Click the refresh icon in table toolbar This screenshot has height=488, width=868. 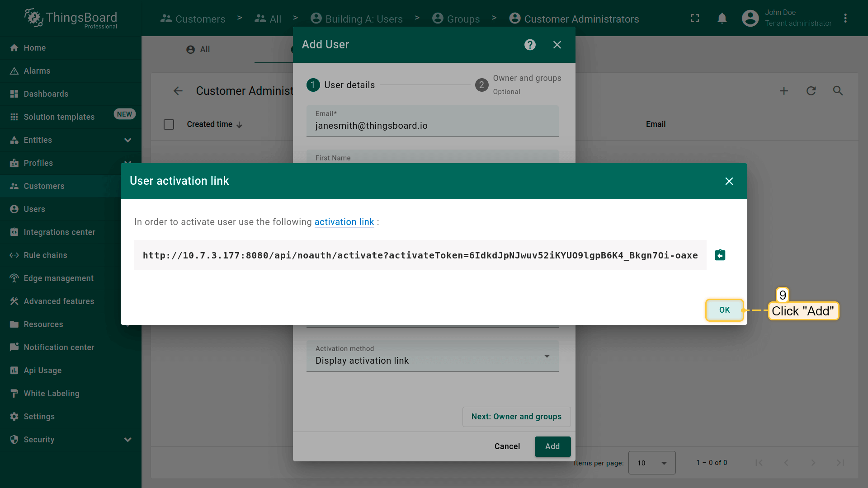(811, 91)
